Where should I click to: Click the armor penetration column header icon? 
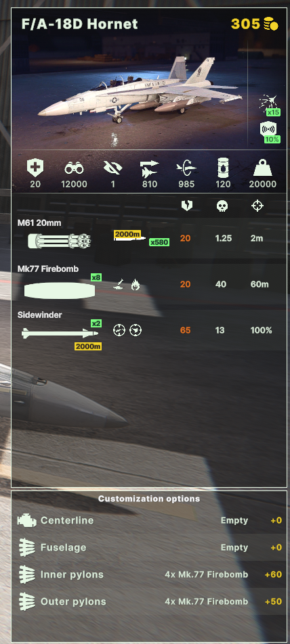click(187, 206)
